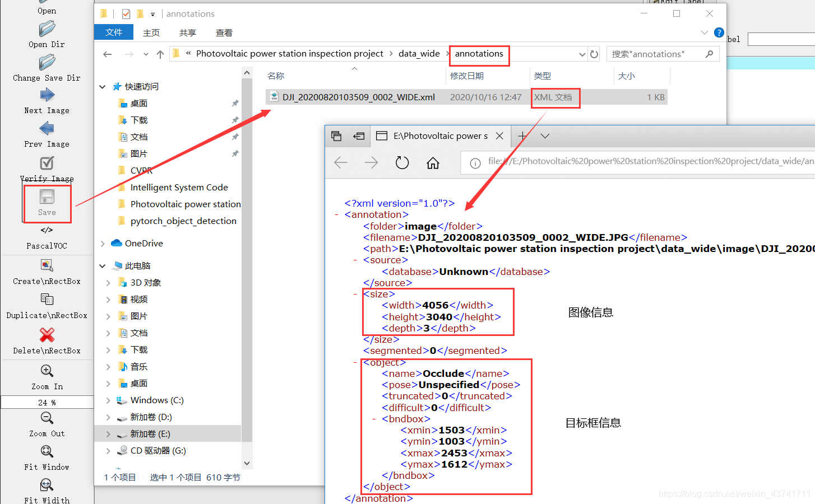Click the 搜索"annotations" search box

663,54
